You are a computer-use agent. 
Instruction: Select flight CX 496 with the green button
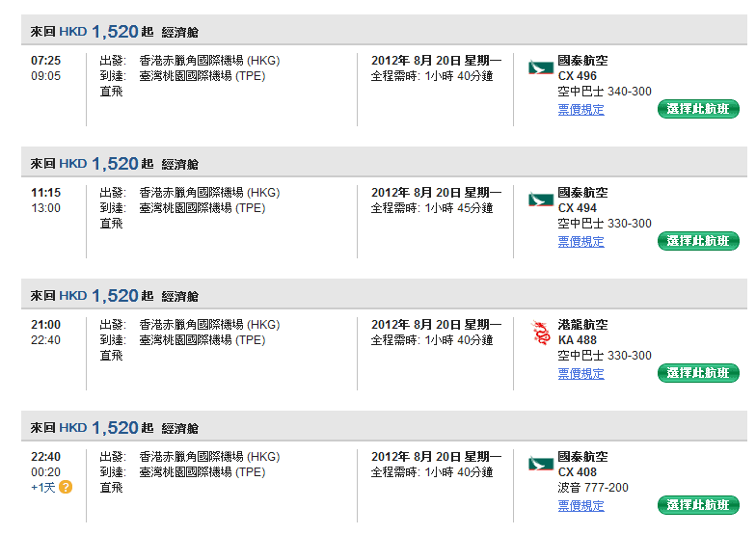(x=698, y=109)
